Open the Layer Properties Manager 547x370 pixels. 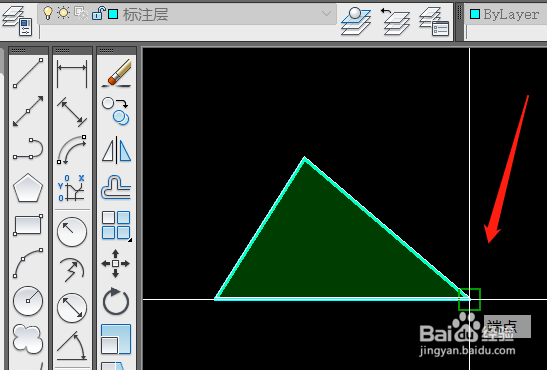tap(17, 21)
